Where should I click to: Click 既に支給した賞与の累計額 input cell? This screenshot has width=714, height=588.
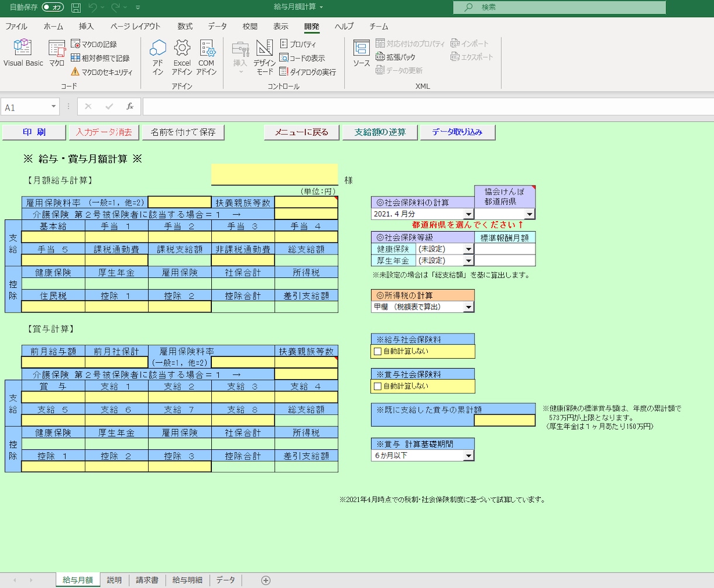(504, 420)
